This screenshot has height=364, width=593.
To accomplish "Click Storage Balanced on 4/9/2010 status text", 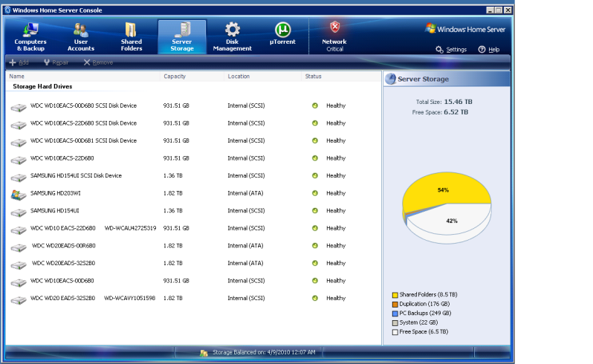I will coord(264,352).
